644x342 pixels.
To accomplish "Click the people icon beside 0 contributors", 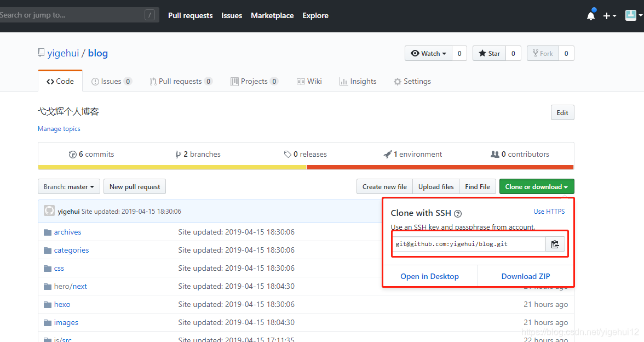I will (495, 154).
